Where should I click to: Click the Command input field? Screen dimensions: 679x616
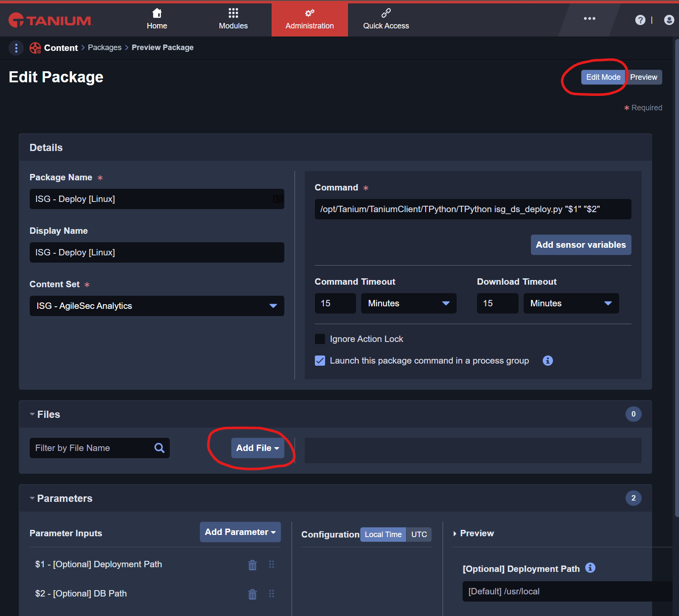[473, 209]
